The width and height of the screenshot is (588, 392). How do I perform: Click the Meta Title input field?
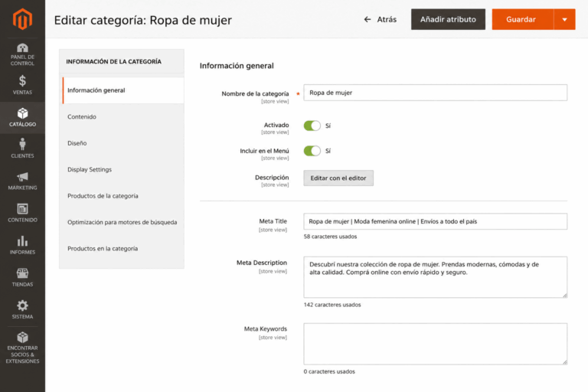[x=435, y=221]
